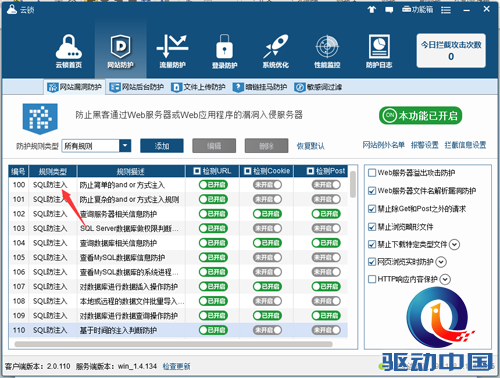Open the 网站例外名单 link
This screenshot has width=500, height=378.
click(384, 145)
